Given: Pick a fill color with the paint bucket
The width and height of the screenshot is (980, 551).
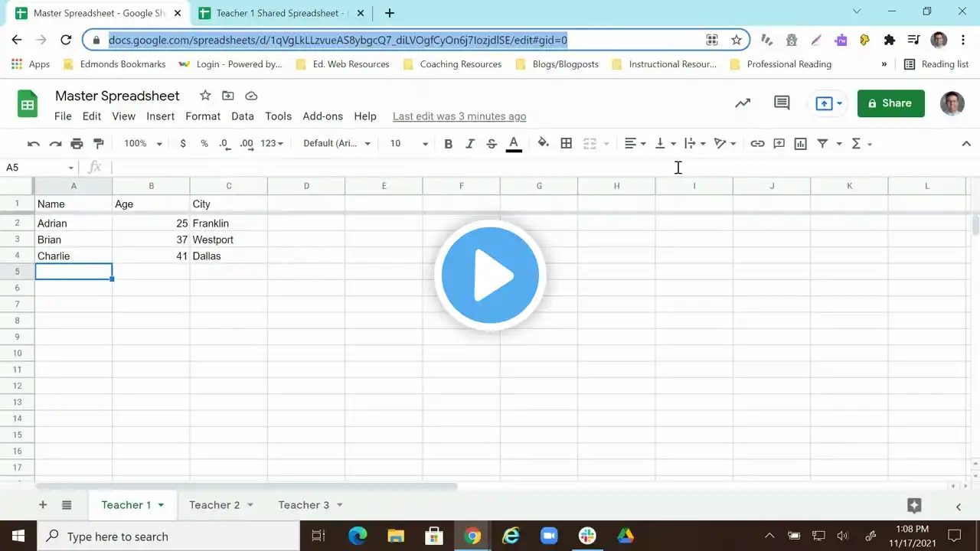Looking at the screenshot, I should coord(544,143).
